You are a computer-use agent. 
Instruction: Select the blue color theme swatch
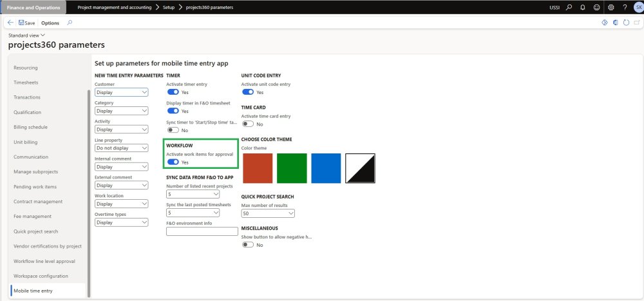pos(326,168)
